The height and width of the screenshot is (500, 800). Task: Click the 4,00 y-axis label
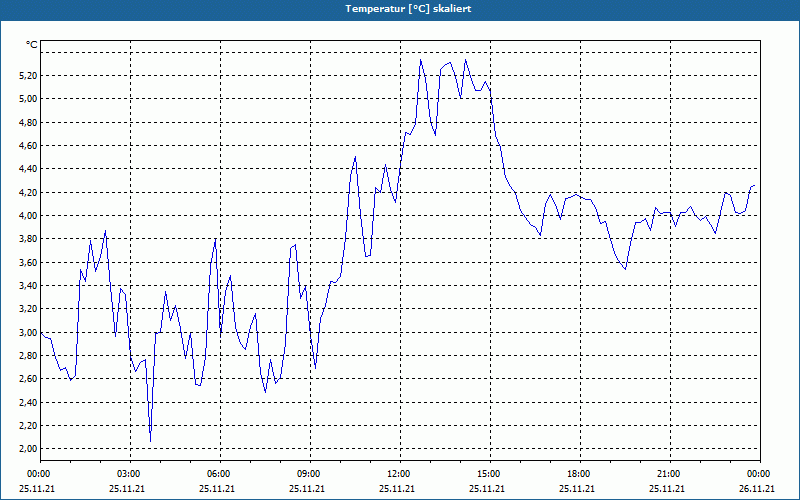click(29, 216)
